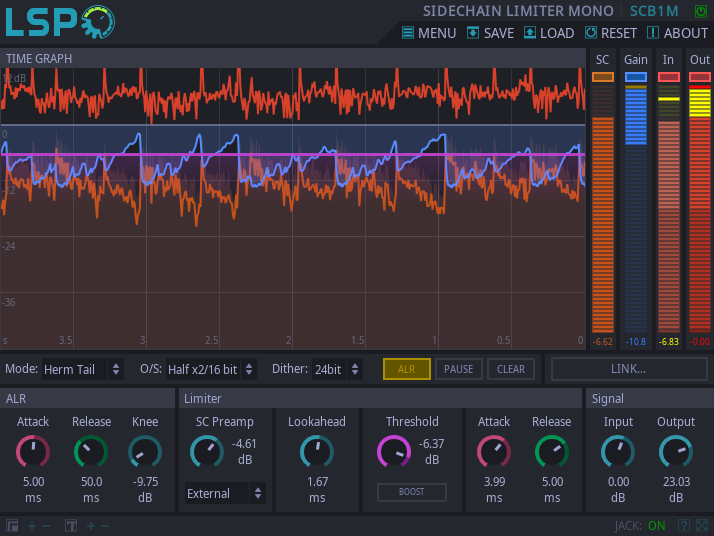This screenshot has height=536, width=714.
Task: Step the oversampling selector arrows
Action: coord(249,369)
